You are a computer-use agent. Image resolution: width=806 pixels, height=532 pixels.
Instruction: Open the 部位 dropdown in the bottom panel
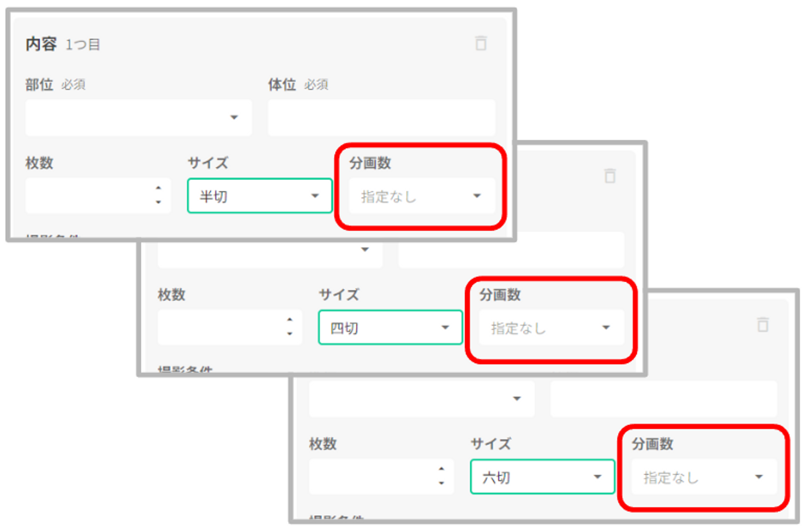pos(422,399)
